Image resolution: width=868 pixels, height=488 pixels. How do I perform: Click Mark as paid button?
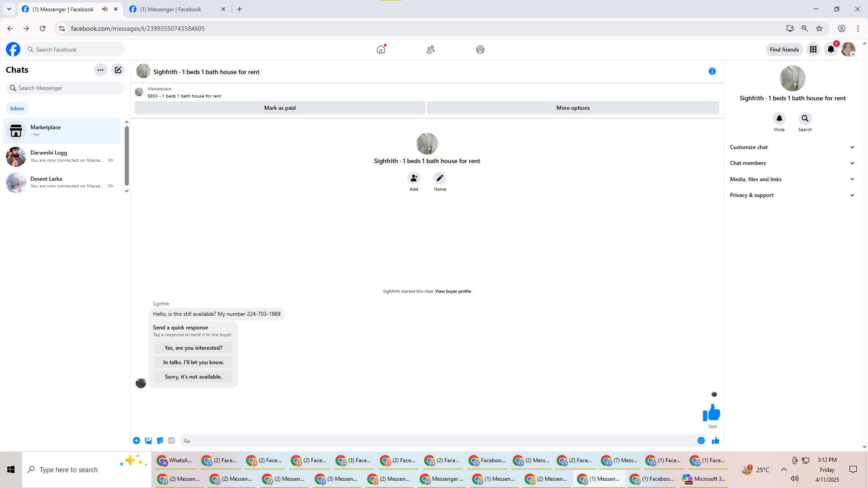(280, 108)
